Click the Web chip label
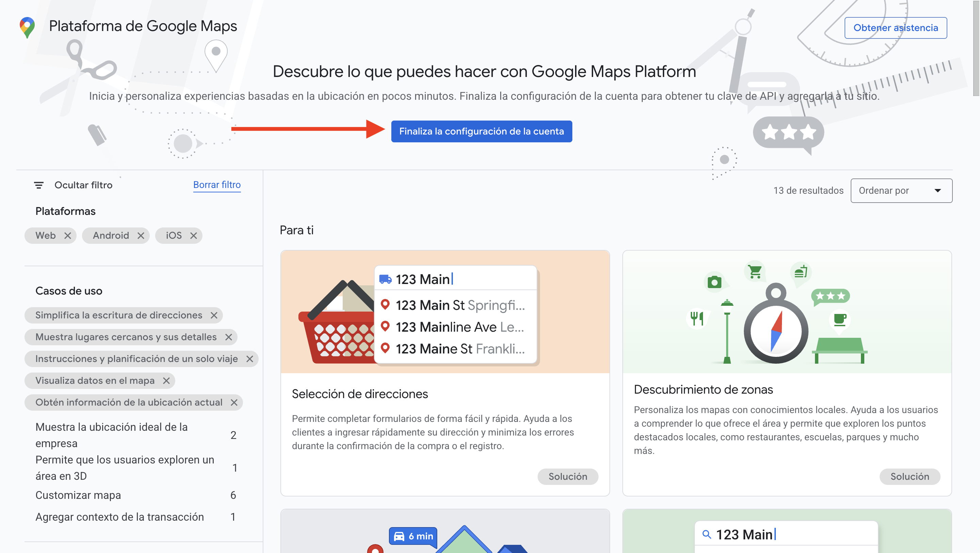This screenshot has width=980, height=553. (x=46, y=236)
